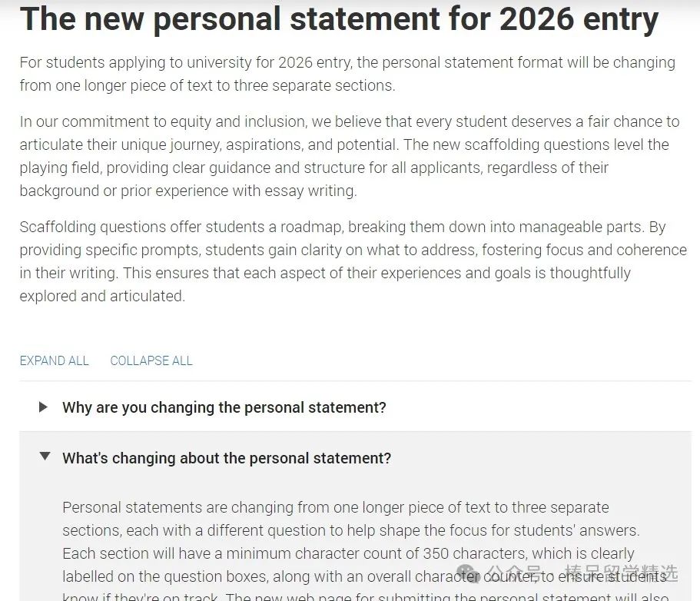
Task: Click the answer text starting 'Personal statements are changing'
Action: pos(366,553)
